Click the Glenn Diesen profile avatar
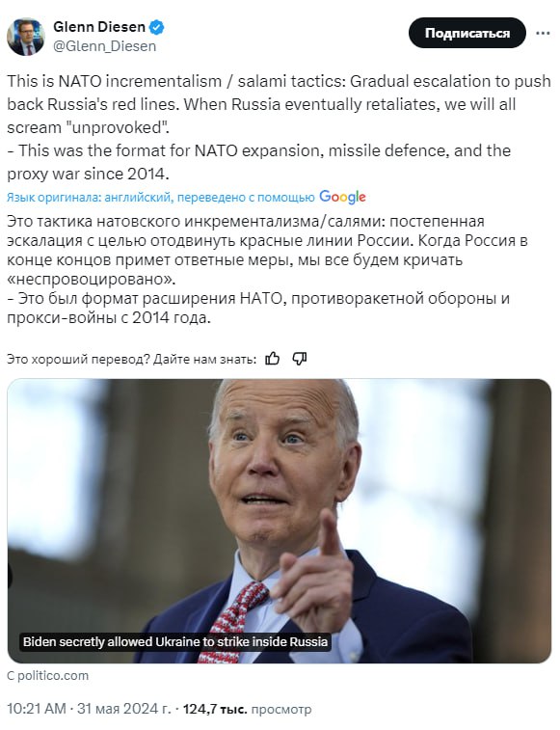Image resolution: width=560 pixels, height=730 pixels. tap(26, 37)
